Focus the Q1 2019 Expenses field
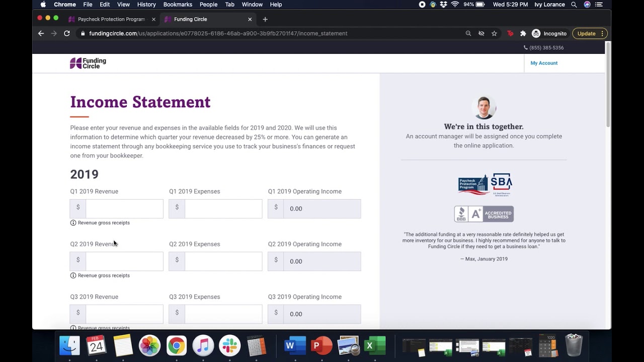The image size is (644, 362). pyautogui.click(x=223, y=209)
